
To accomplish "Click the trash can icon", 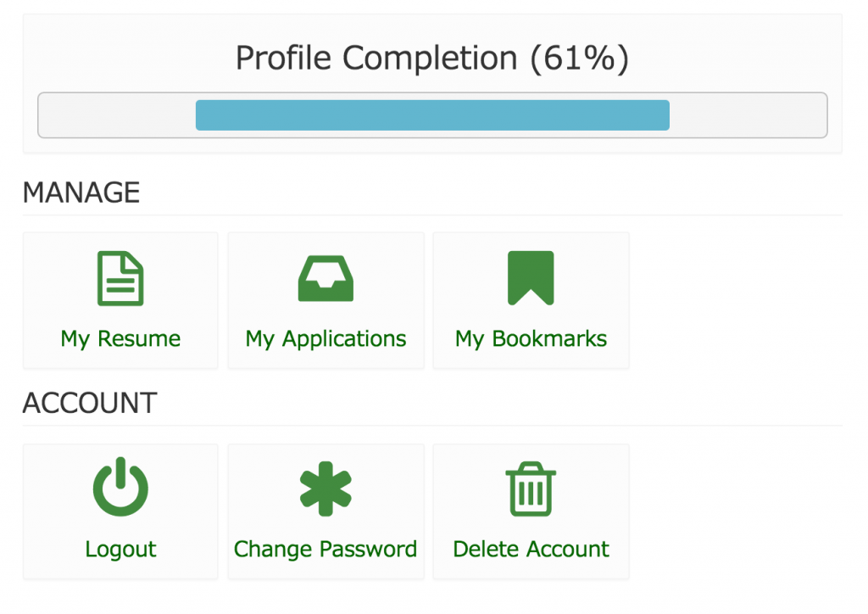I will click(x=531, y=488).
